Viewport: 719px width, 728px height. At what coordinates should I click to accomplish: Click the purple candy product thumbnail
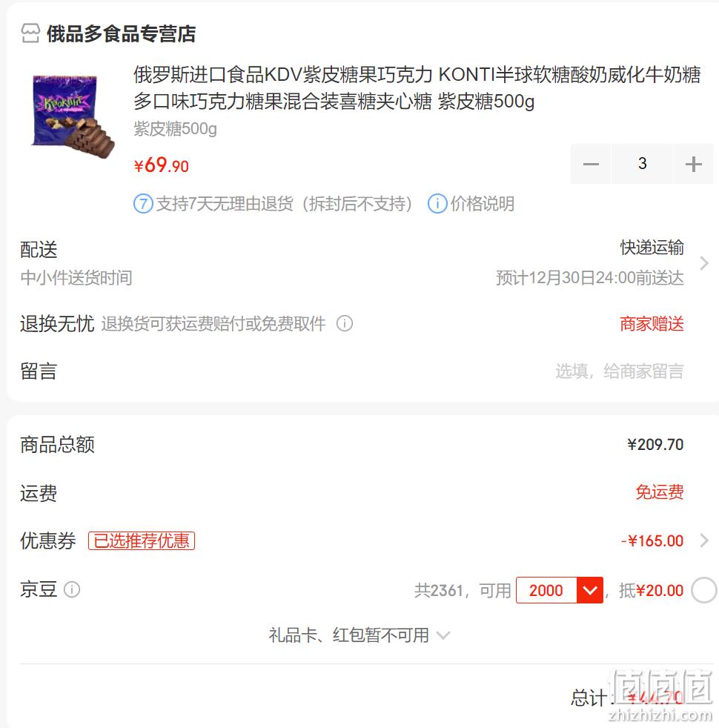coord(73,116)
